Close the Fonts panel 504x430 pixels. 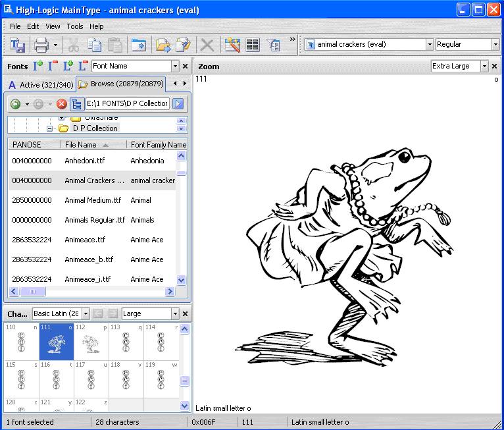pos(185,67)
